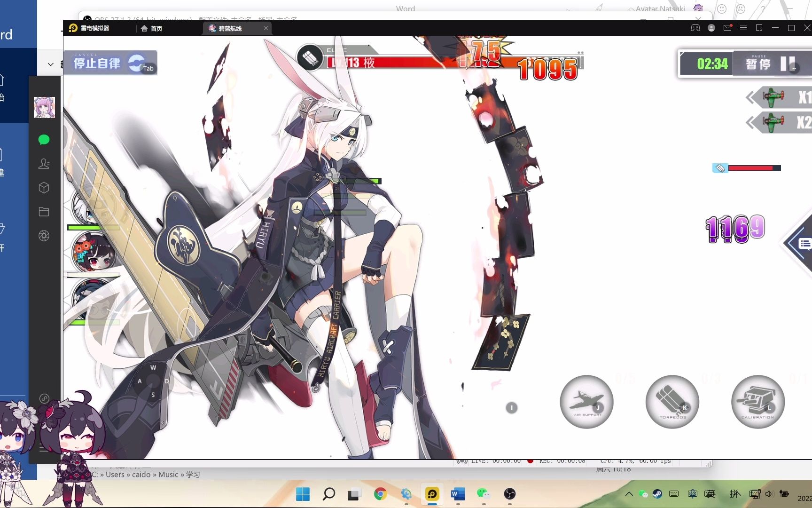Open WeChat files folder icon

[x=44, y=212]
